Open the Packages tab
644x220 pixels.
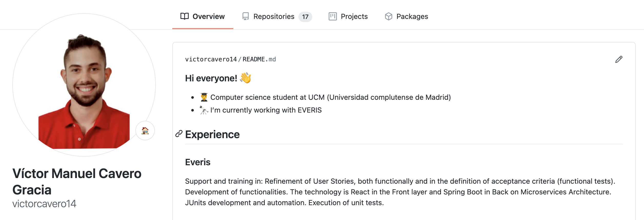407,16
